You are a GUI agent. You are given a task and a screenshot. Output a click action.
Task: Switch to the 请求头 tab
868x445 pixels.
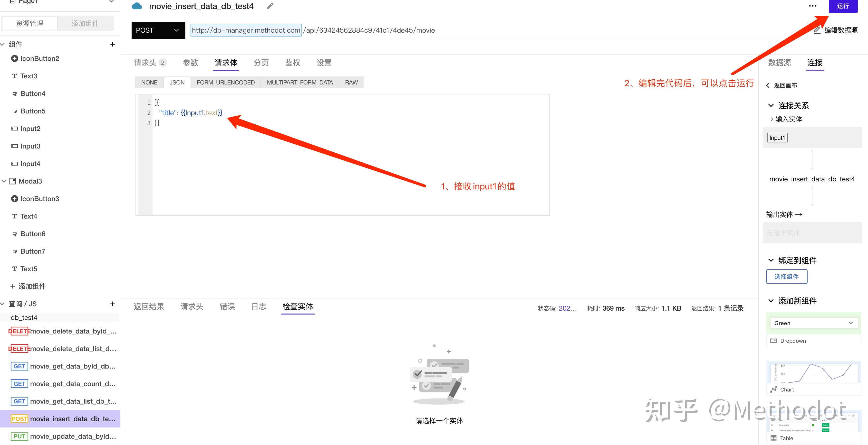point(145,63)
